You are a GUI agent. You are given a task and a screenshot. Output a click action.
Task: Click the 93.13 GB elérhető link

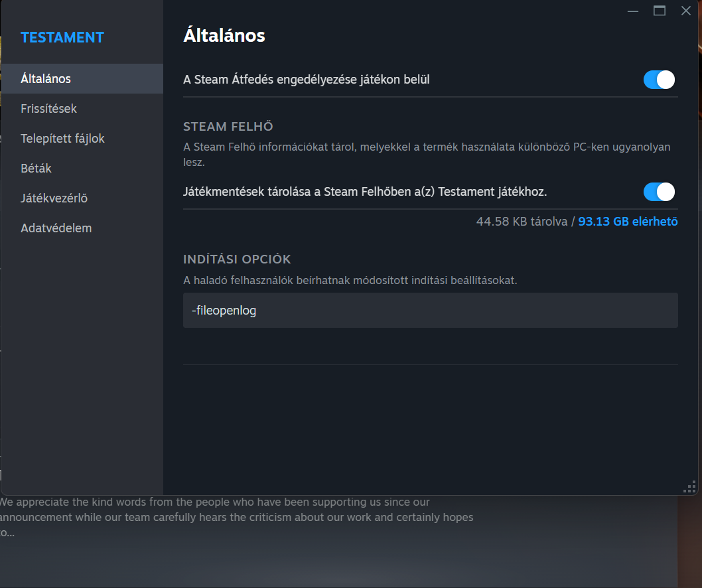tap(628, 222)
